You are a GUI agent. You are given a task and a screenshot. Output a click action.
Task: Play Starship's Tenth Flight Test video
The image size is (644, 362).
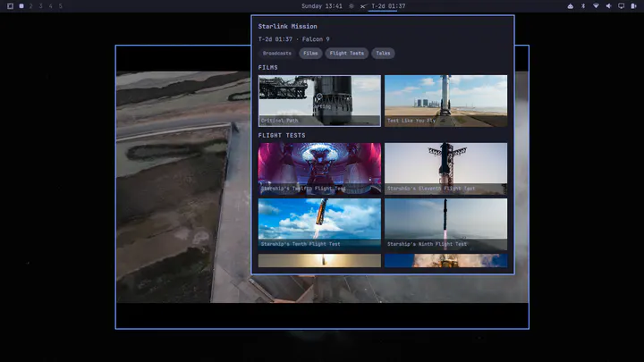tap(319, 224)
